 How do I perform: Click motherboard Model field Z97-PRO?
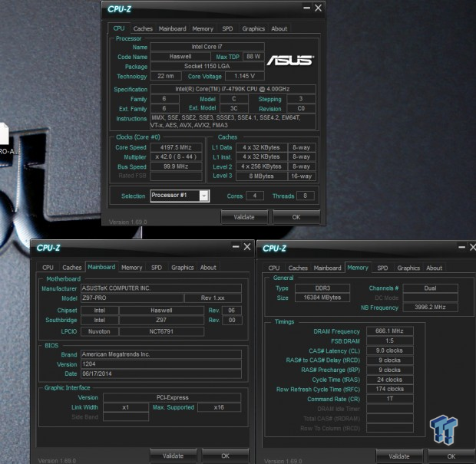point(132,298)
